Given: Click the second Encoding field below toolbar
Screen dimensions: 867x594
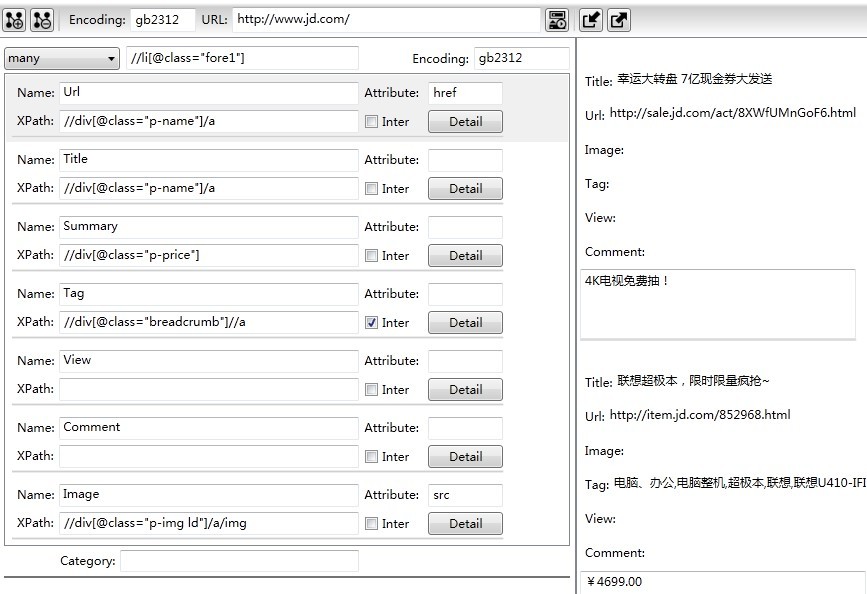Looking at the screenshot, I should (521, 58).
